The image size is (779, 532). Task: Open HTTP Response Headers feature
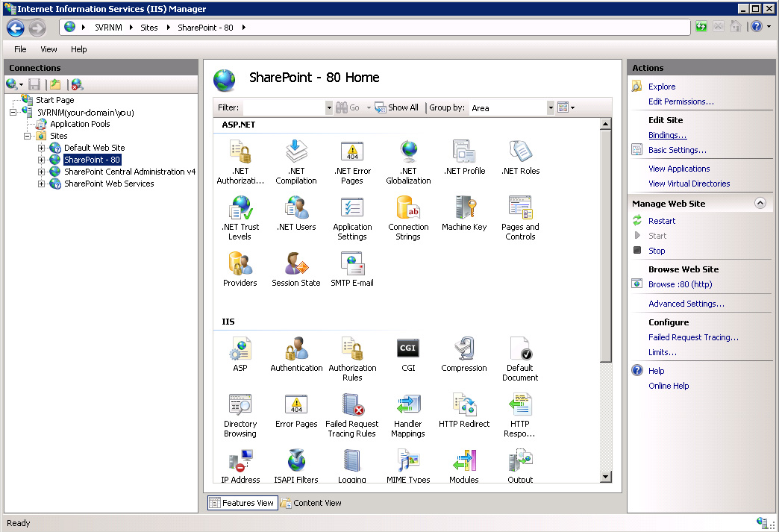[520, 416]
